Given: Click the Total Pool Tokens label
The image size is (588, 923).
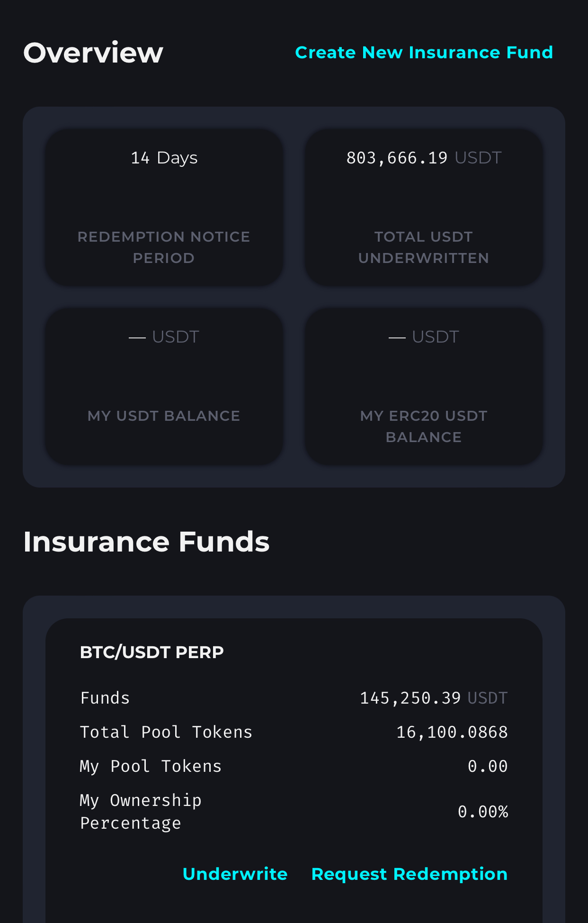Looking at the screenshot, I should (166, 732).
